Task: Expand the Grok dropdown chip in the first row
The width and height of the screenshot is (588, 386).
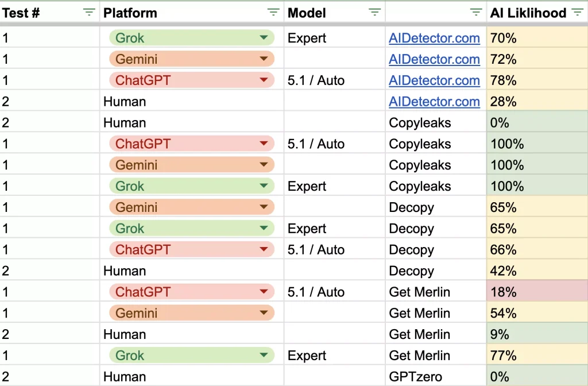Action: [265, 37]
